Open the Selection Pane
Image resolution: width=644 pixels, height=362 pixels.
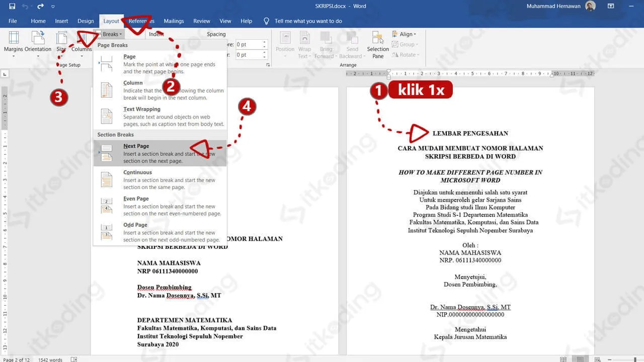[x=378, y=44]
